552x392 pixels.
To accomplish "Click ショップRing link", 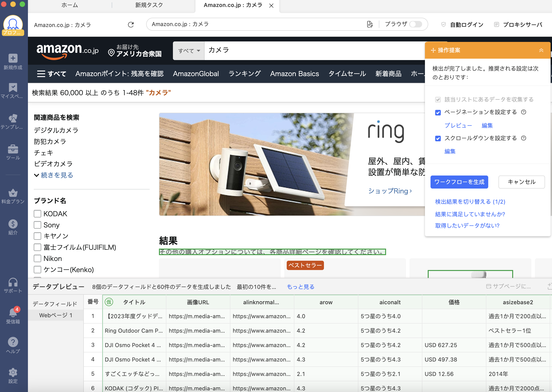I will [x=390, y=191].
